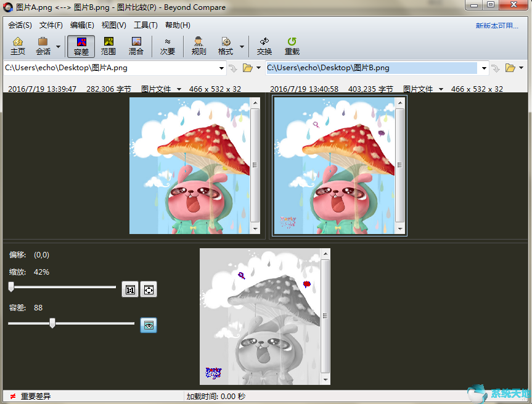Fit image to window zoom button
Image resolution: width=532 pixels, height=404 pixels.
[x=149, y=289]
